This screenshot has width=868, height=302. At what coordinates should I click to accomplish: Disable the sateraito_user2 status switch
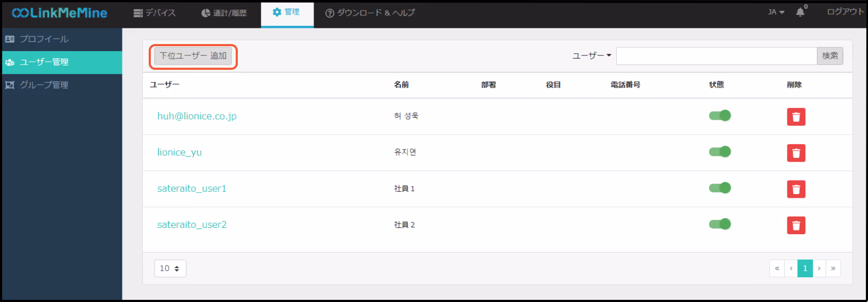pyautogui.click(x=720, y=224)
